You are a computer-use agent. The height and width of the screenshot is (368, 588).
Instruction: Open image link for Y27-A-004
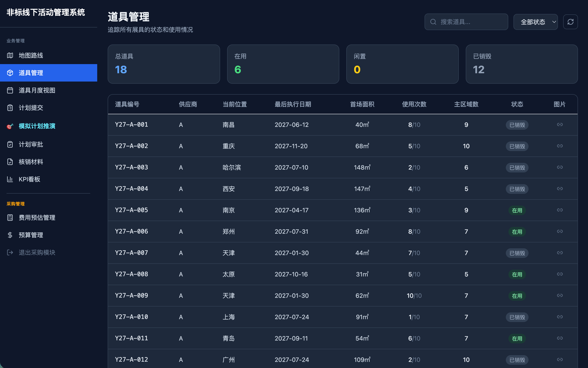pos(559,189)
